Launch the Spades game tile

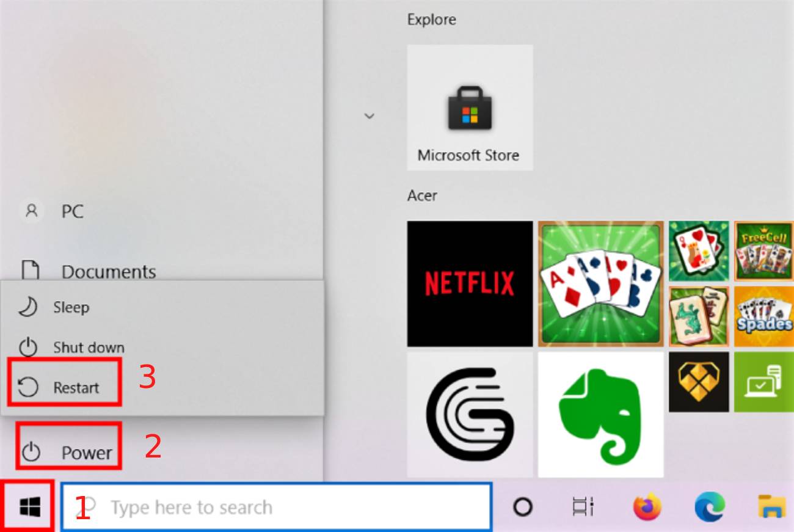pyautogui.click(x=763, y=316)
